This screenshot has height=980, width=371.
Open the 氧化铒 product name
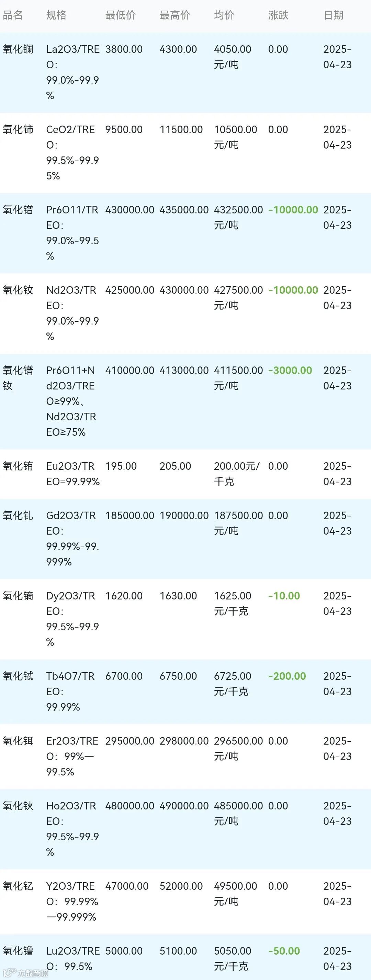click(x=18, y=741)
